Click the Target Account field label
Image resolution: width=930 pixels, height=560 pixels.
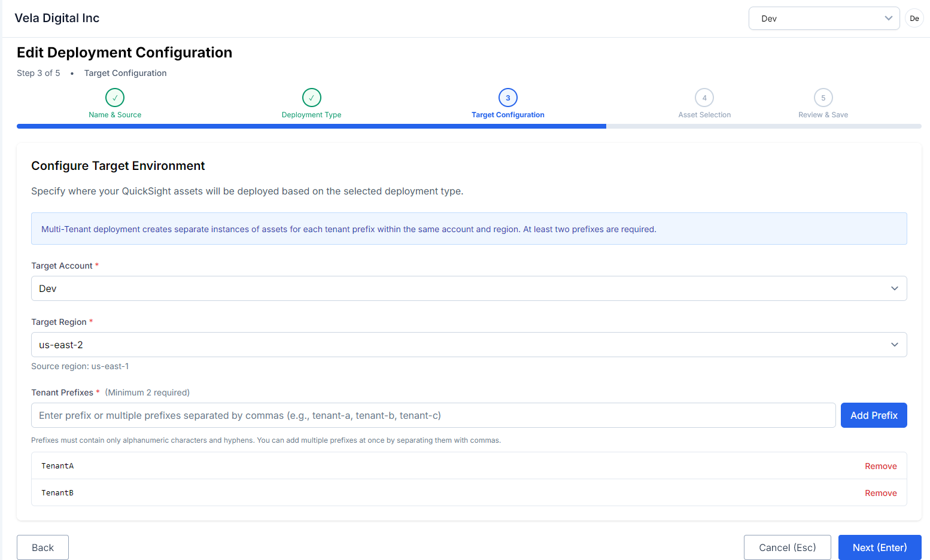click(62, 266)
